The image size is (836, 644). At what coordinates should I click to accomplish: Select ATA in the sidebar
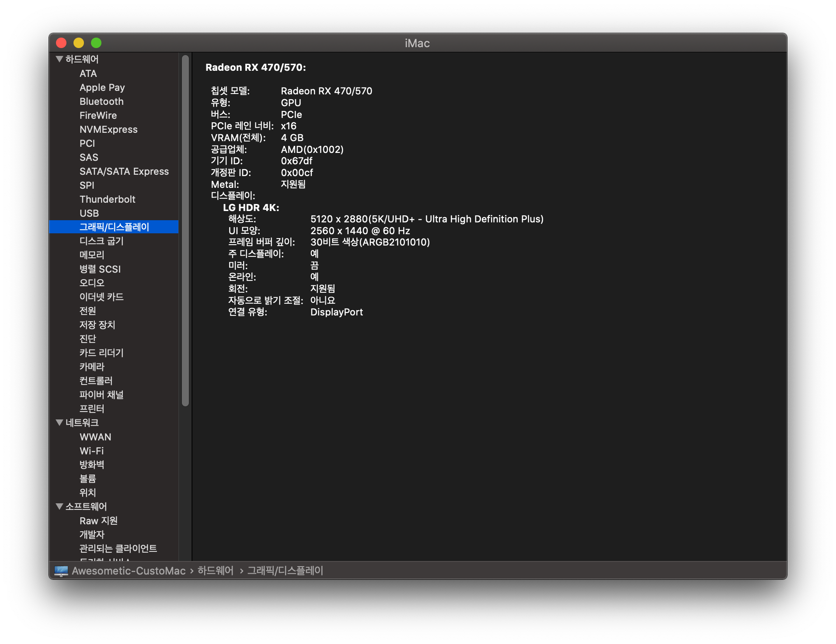[88, 73]
